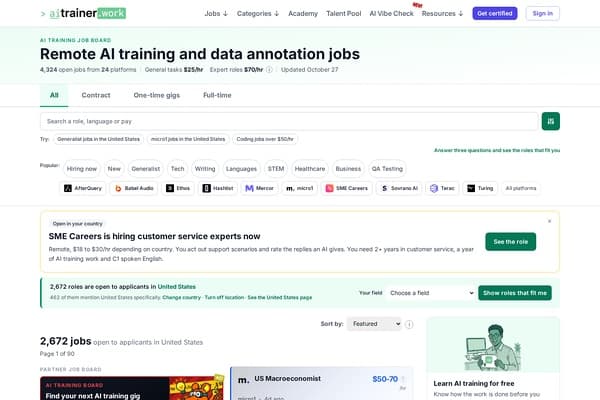Screen dimensions: 600x400
Task: Toggle the Languages filter chip
Action: point(241,169)
